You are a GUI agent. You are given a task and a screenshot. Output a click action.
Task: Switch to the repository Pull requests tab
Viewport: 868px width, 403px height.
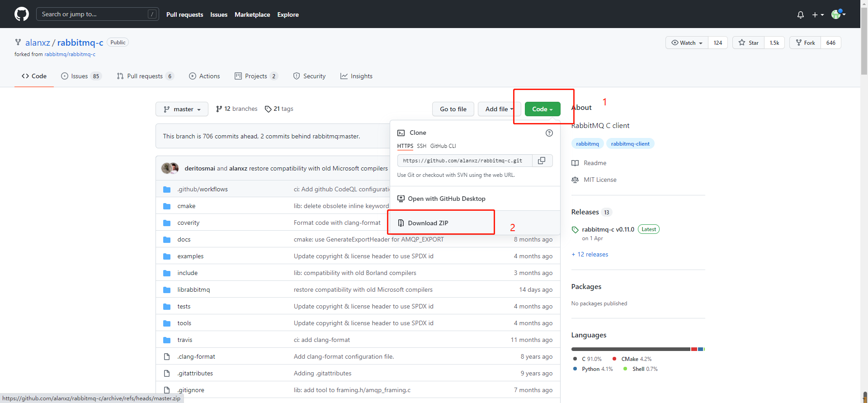tap(145, 76)
